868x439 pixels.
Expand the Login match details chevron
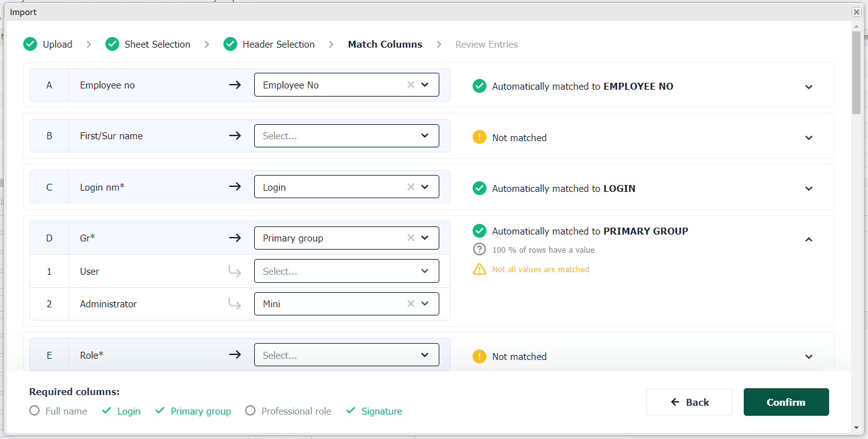pos(809,188)
